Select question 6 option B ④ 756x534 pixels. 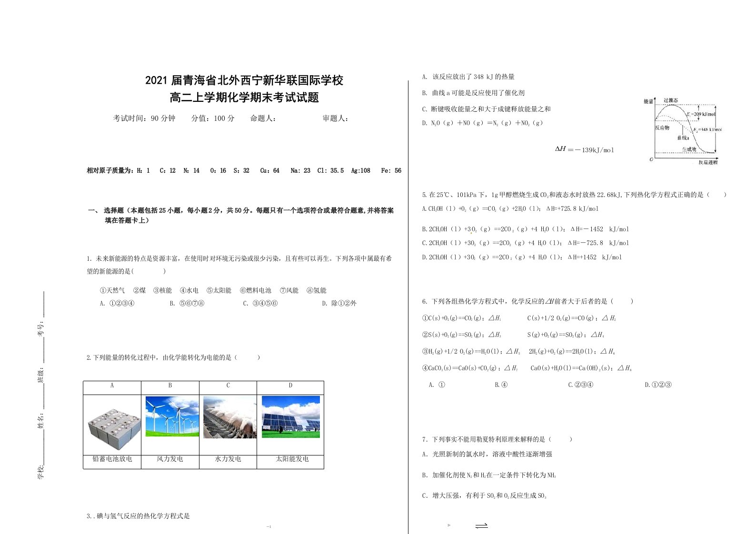coord(501,385)
